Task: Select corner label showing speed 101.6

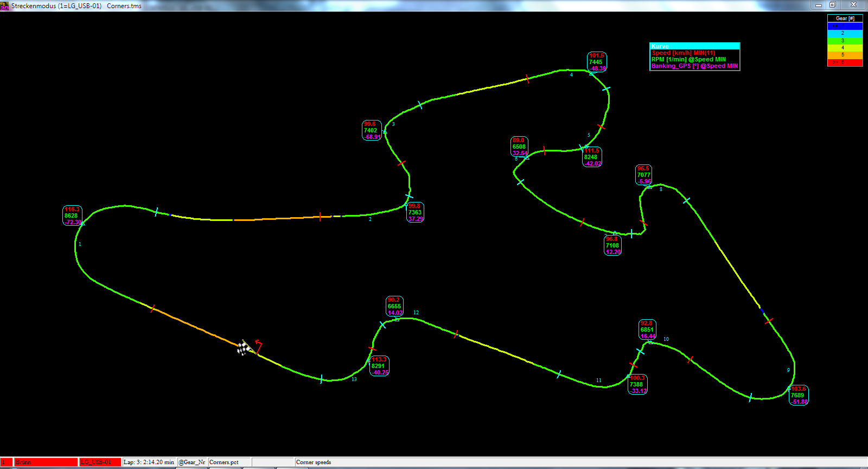Action: coord(597,62)
